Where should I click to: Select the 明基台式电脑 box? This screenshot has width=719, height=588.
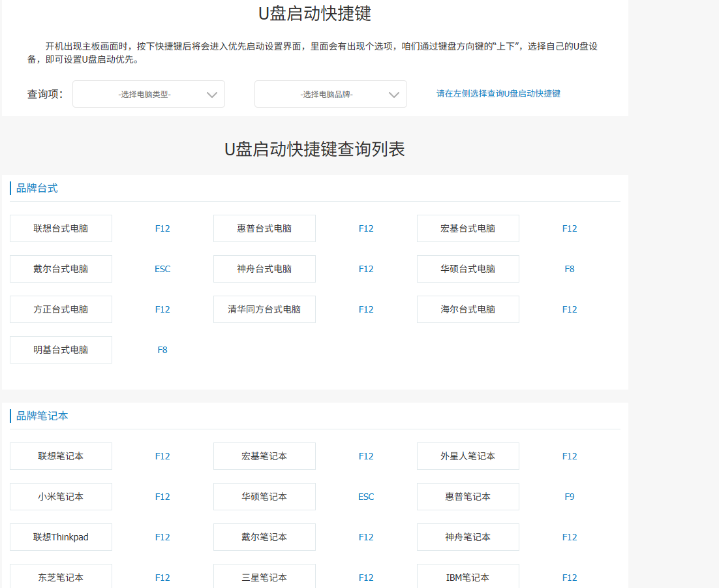(61, 350)
